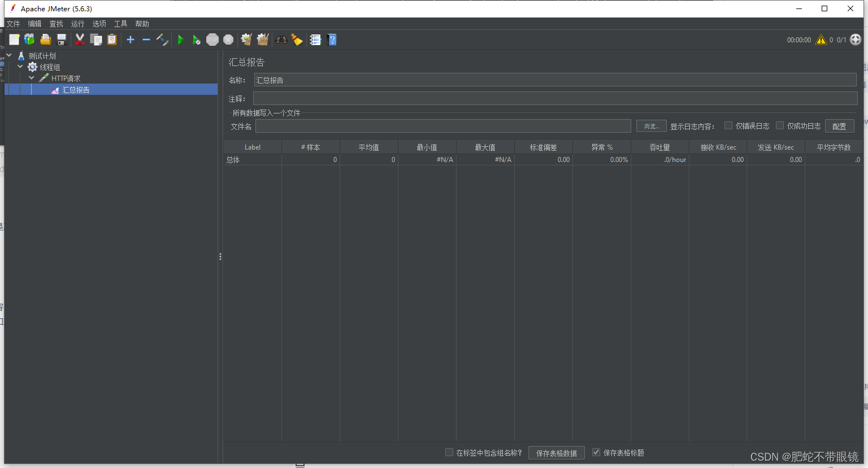Click the # 样本 column header

[311, 147]
